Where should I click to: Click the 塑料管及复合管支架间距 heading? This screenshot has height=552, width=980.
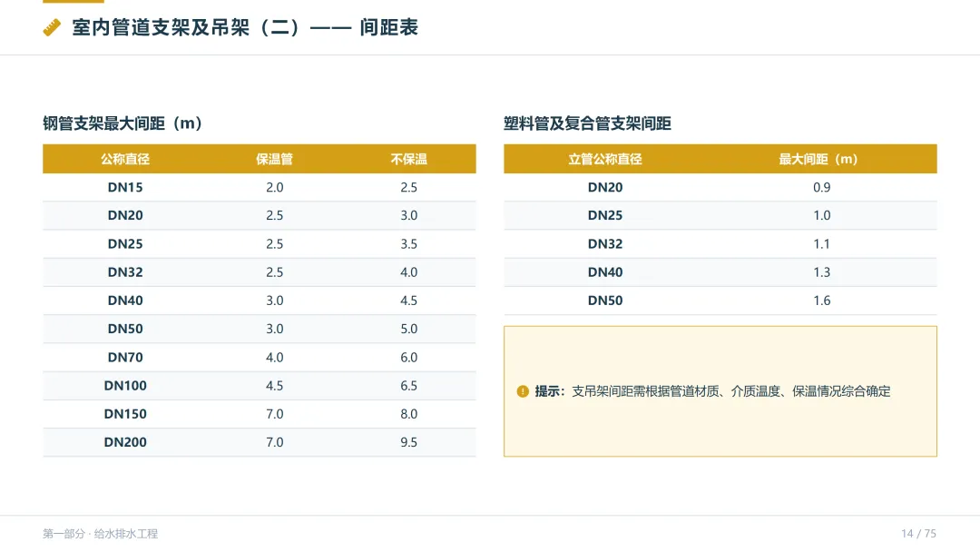587,123
